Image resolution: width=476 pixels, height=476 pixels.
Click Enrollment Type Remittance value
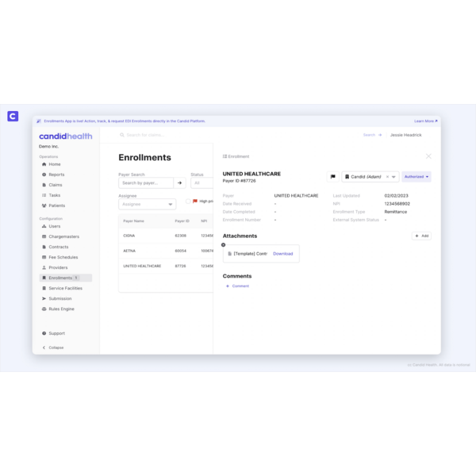tap(396, 212)
